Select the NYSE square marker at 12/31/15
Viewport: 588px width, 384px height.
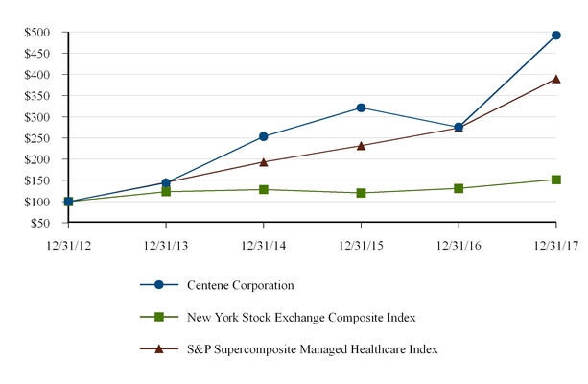point(361,193)
